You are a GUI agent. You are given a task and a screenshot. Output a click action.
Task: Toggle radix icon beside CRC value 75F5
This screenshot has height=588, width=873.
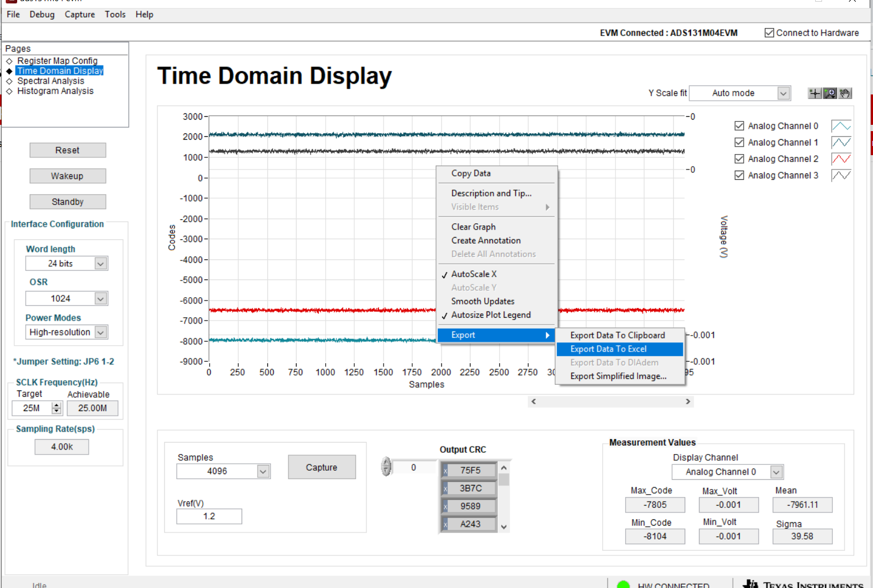[445, 471]
